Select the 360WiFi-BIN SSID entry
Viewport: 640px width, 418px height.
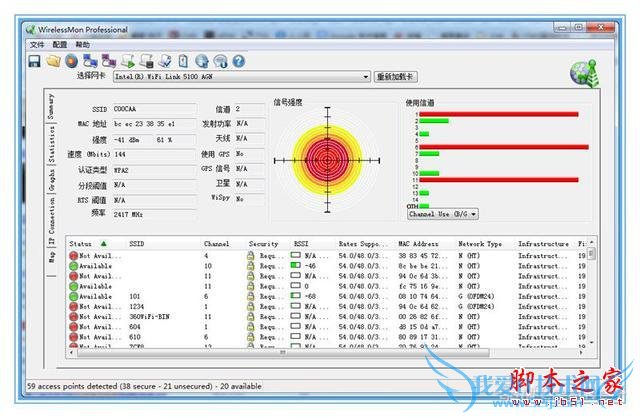point(149,317)
